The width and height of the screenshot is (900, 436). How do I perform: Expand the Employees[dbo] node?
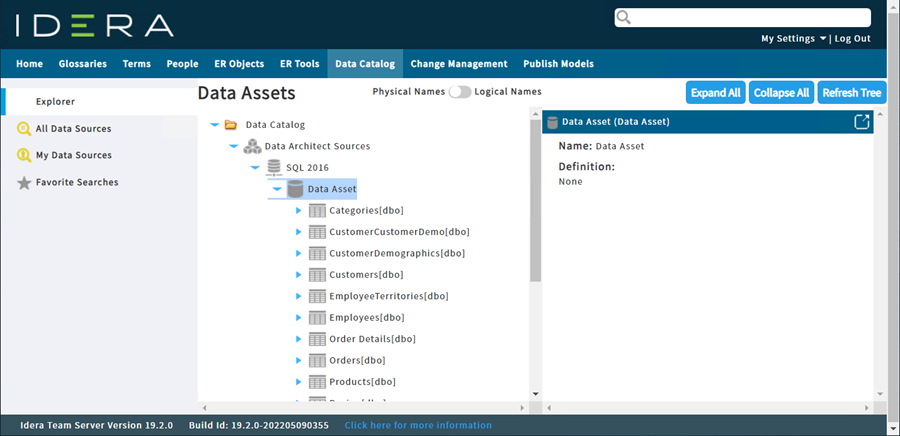click(298, 317)
